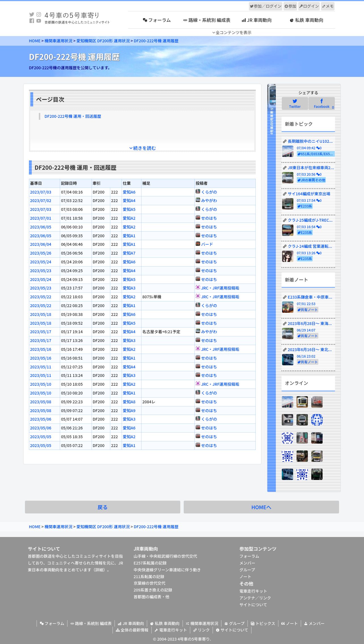The height and width of the screenshot is (644, 364).
Task: Click site title 4号車の5号車寄り
Action: pyautogui.click(x=72, y=15)
